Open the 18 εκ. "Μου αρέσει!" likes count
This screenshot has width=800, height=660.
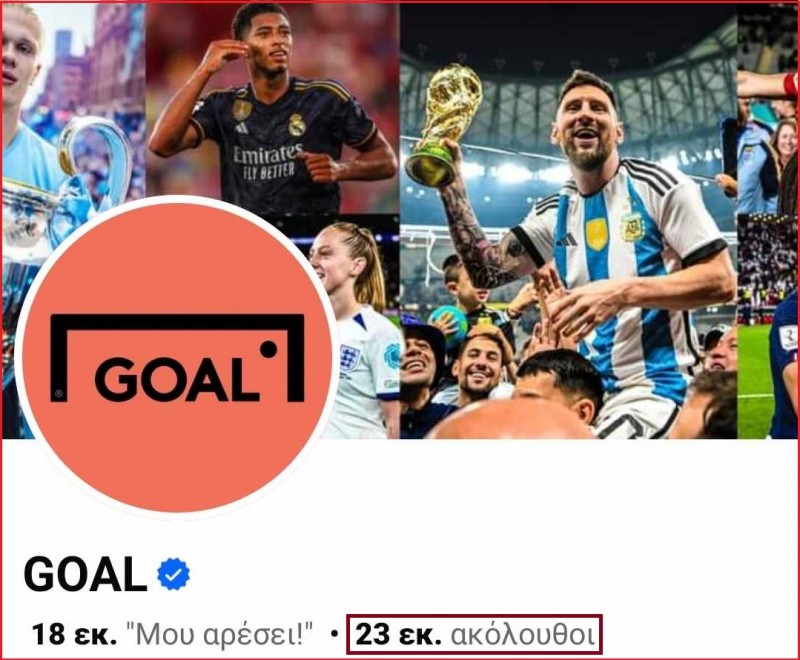click(172, 636)
